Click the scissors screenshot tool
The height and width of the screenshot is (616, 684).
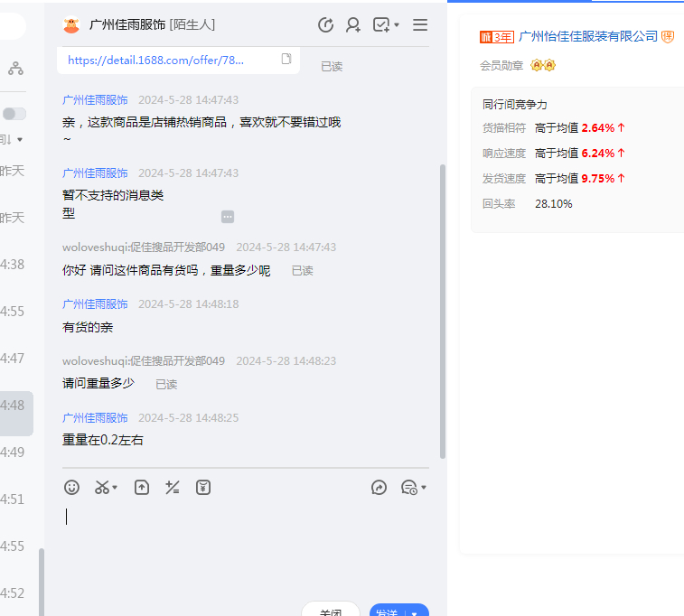point(102,488)
